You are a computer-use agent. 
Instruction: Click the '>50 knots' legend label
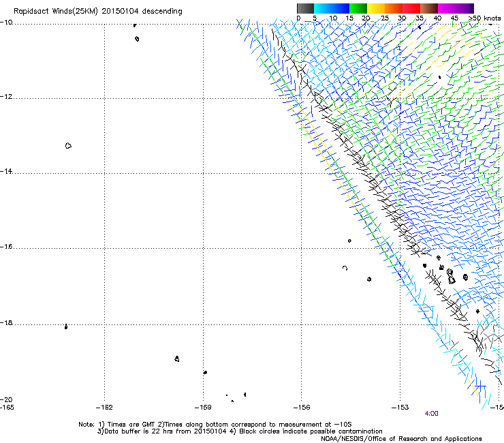(484, 18)
